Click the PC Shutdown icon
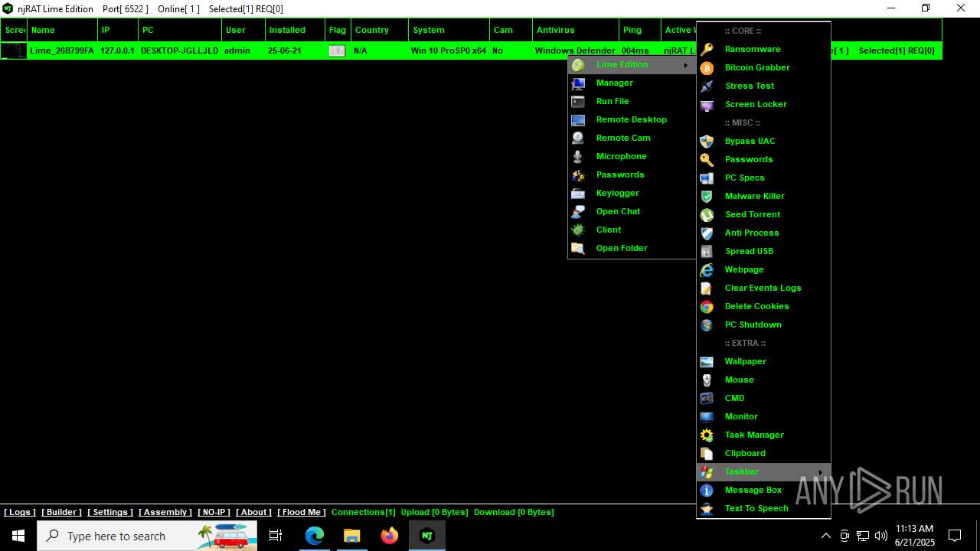This screenshot has height=551, width=980. [707, 324]
